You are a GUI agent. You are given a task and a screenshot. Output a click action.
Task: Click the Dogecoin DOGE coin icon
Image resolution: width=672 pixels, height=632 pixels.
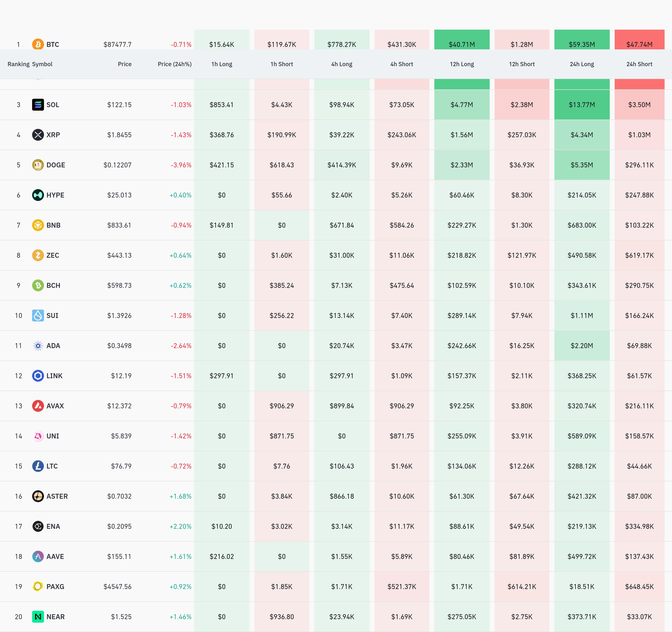[38, 165]
